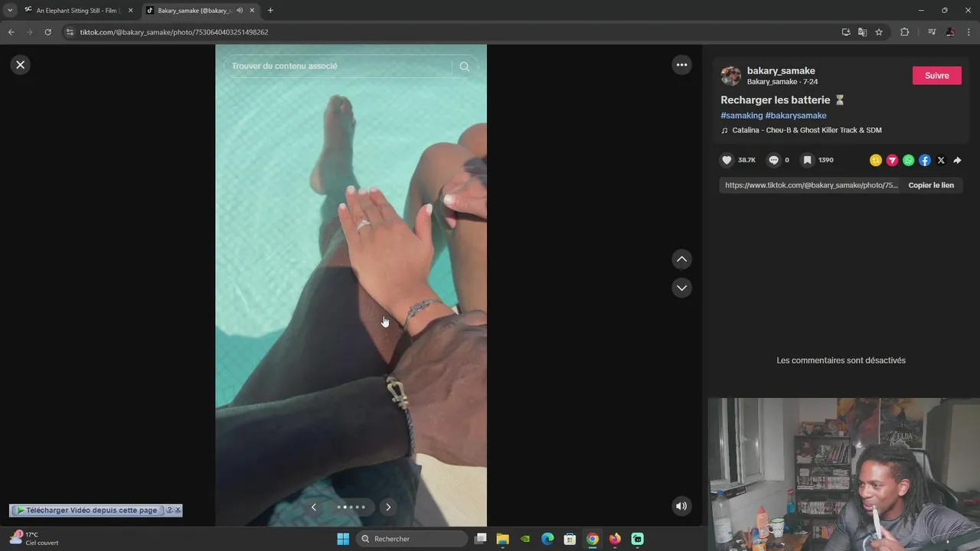Viewport: 980px width, 551px height.
Task: Click the search magnifier in related content bar
Action: pyautogui.click(x=464, y=66)
